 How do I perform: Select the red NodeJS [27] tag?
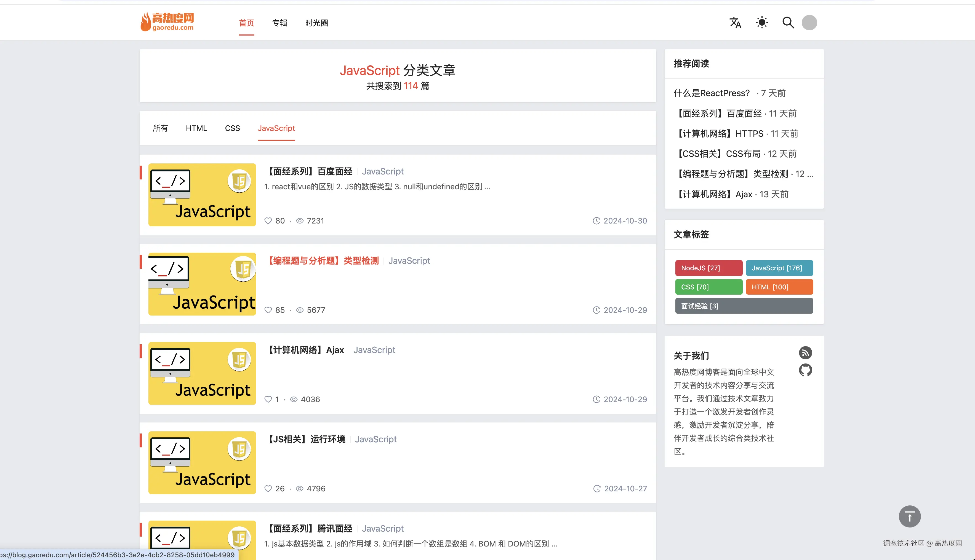(x=708, y=268)
